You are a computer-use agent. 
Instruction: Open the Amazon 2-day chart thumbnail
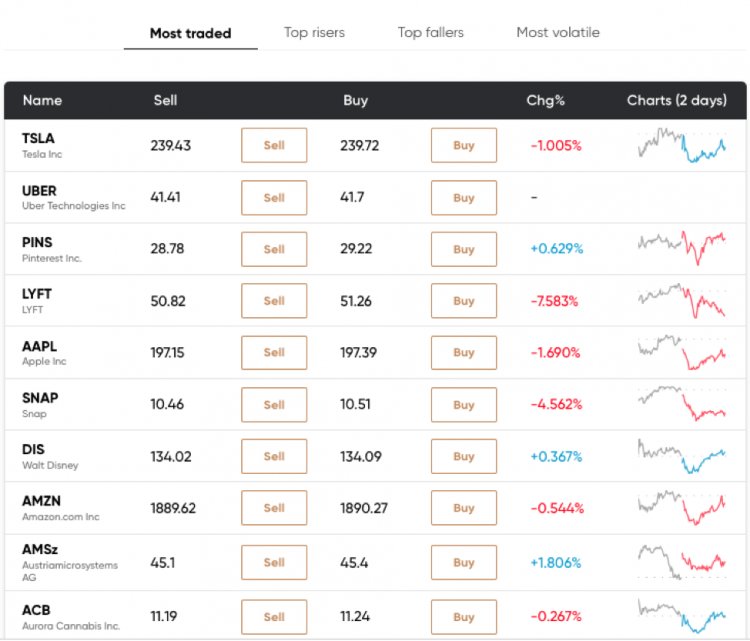point(682,507)
